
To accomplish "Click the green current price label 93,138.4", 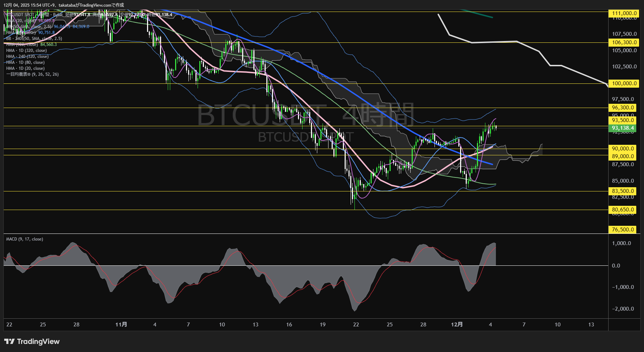I will [x=622, y=128].
